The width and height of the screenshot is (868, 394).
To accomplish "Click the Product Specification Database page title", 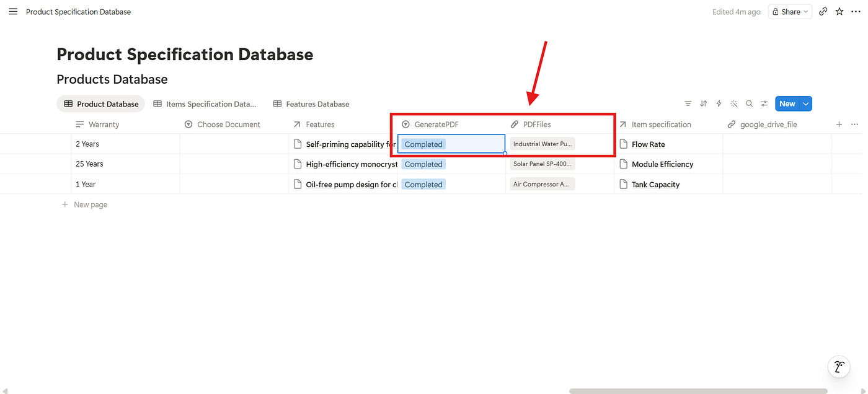I will click(185, 55).
